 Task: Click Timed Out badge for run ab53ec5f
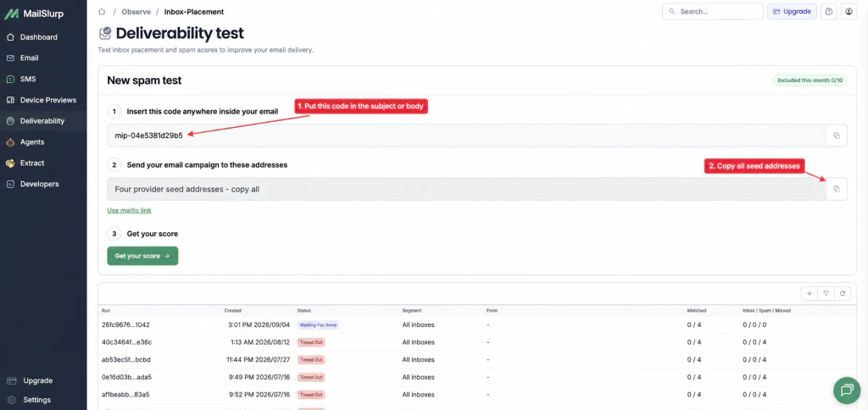pyautogui.click(x=311, y=360)
